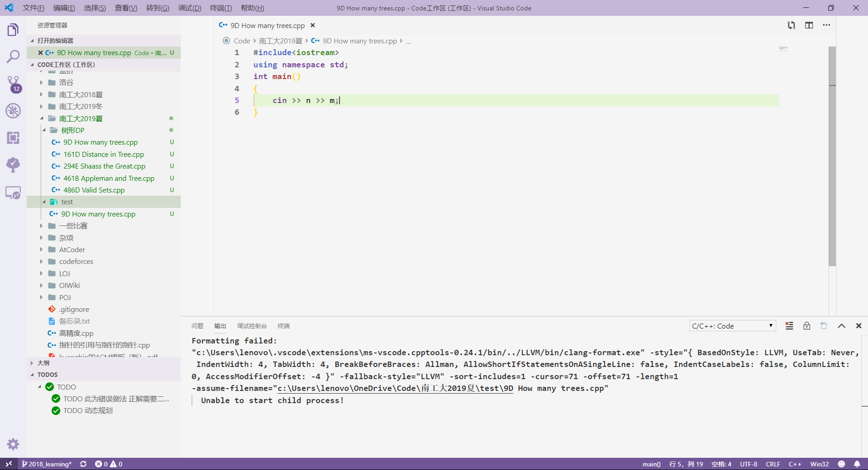Open the 转到(G) menu
868x470 pixels.
pos(158,8)
